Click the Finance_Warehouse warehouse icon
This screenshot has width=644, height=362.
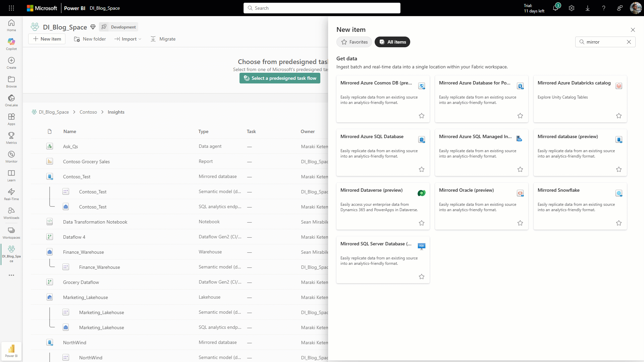pos(50,252)
